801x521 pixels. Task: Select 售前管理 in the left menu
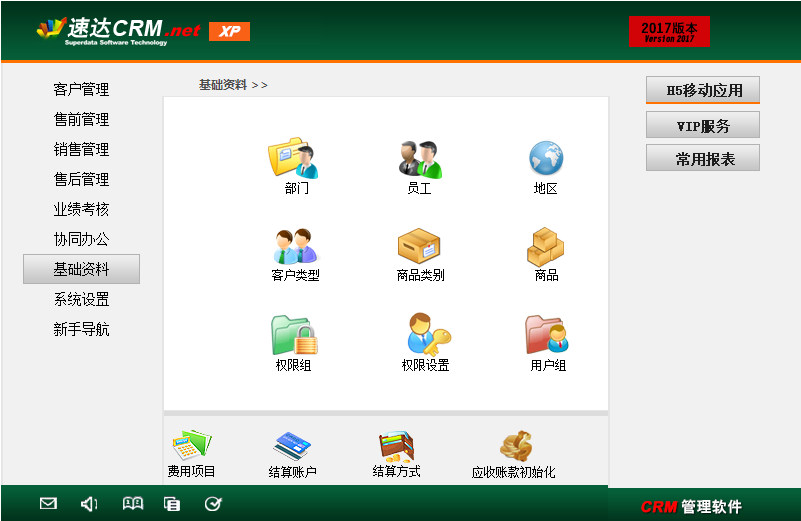(x=81, y=120)
